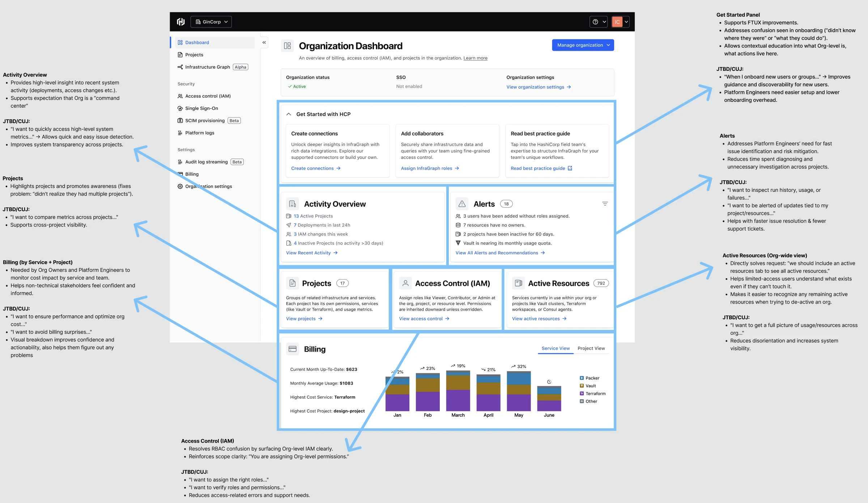Click the Learn more link

click(x=475, y=58)
